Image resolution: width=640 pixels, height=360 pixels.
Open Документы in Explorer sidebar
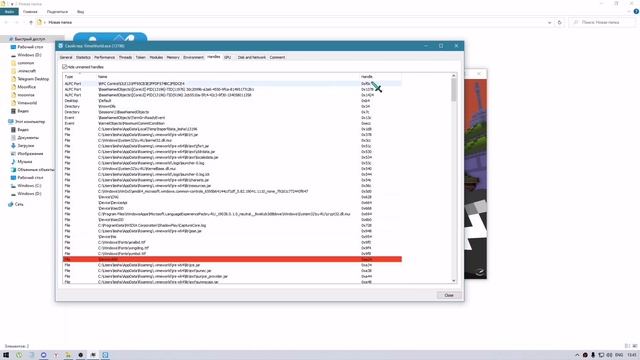pos(28,138)
